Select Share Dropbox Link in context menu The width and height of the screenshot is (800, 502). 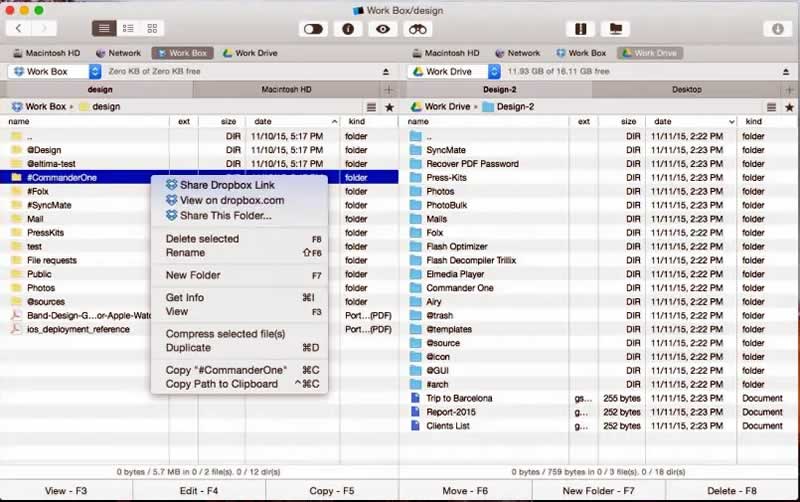227,185
